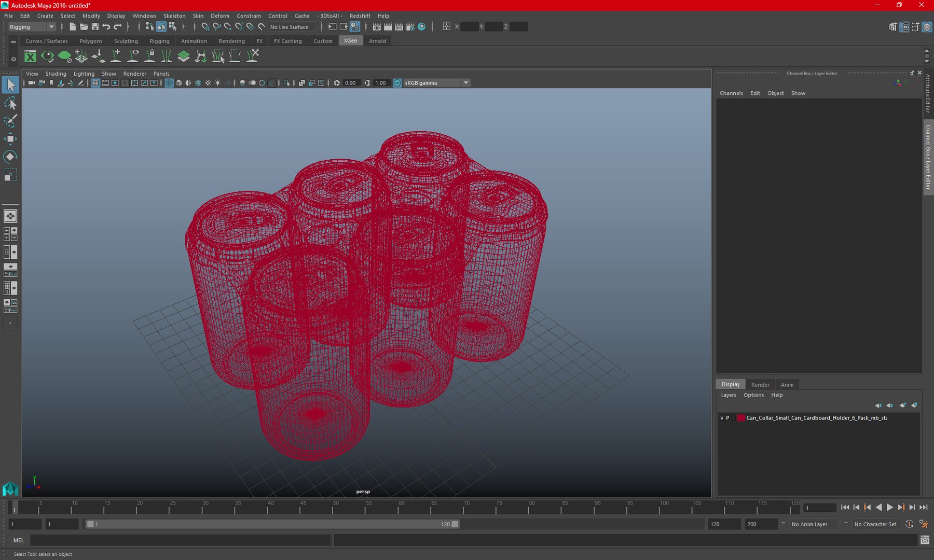Viewport: 934px width, 560px height.
Task: Click the Render tab in layer editor
Action: pyautogui.click(x=760, y=385)
